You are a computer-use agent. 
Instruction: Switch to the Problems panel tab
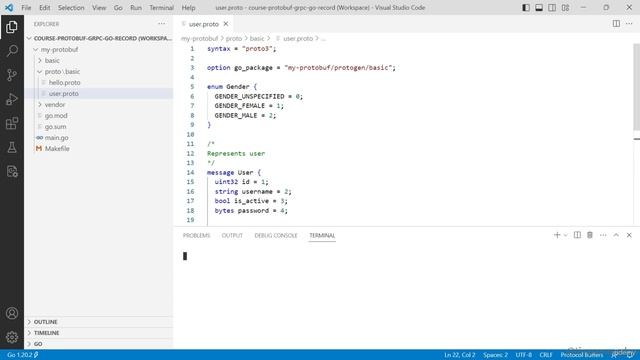point(196,235)
